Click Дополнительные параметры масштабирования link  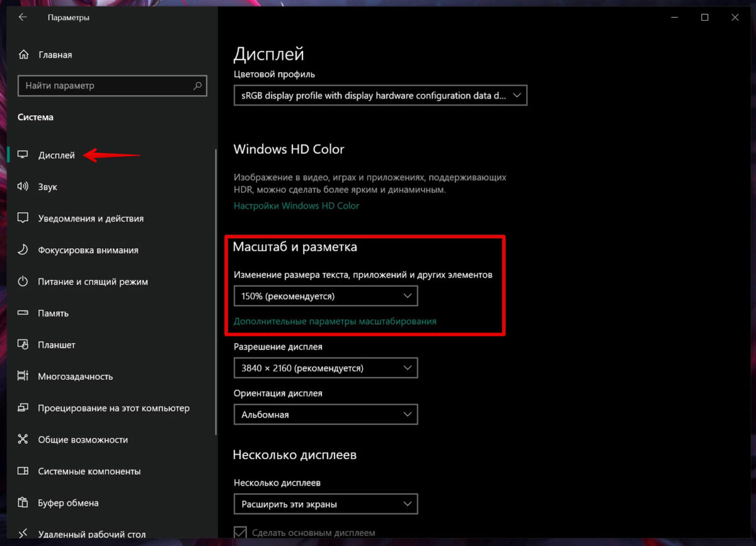[x=335, y=321]
